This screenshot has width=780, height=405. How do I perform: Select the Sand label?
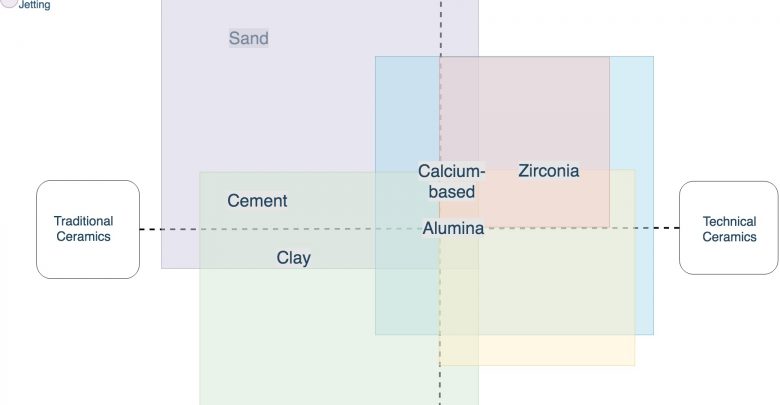249,39
